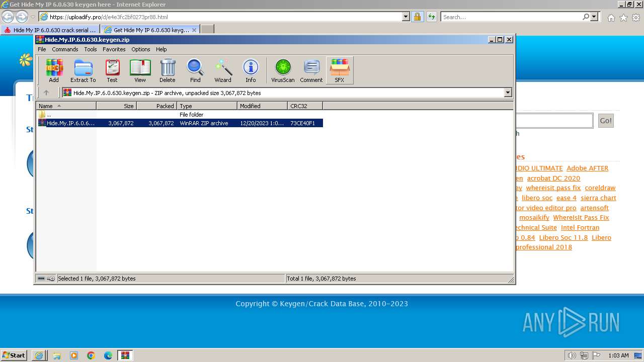644x362 pixels.
Task: Open Microsoft Edge from taskbar
Action: click(108, 355)
